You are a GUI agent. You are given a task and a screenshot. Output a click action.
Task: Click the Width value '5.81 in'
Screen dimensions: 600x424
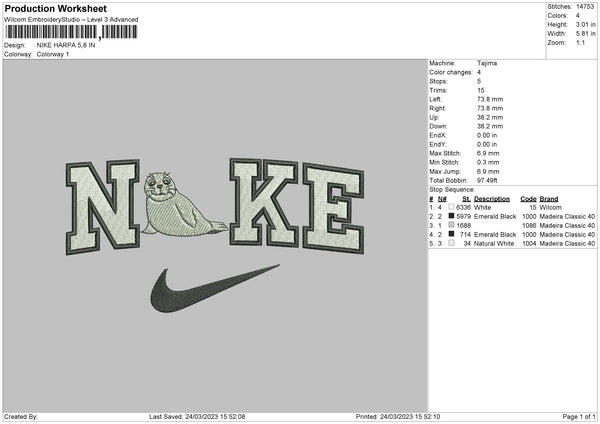coord(585,34)
